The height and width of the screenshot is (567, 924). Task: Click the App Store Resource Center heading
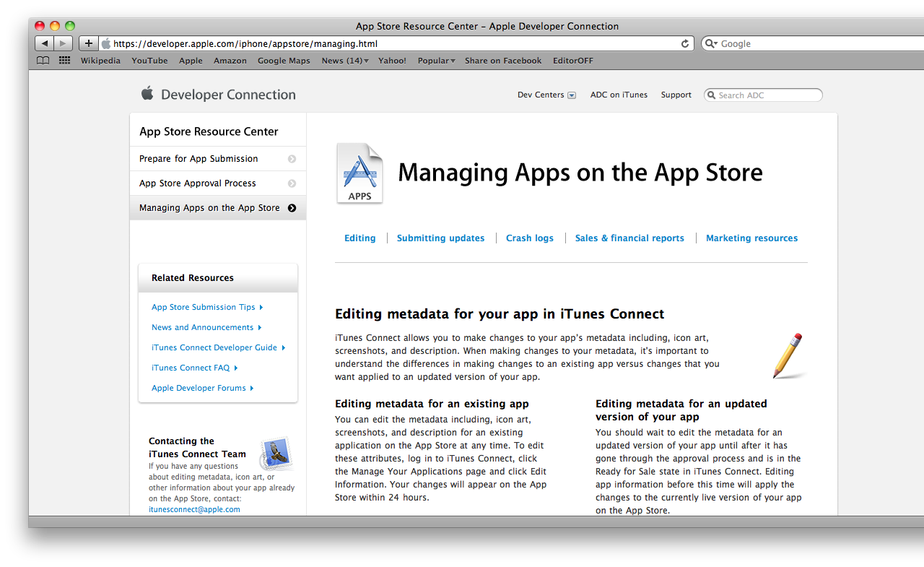pyautogui.click(x=209, y=131)
